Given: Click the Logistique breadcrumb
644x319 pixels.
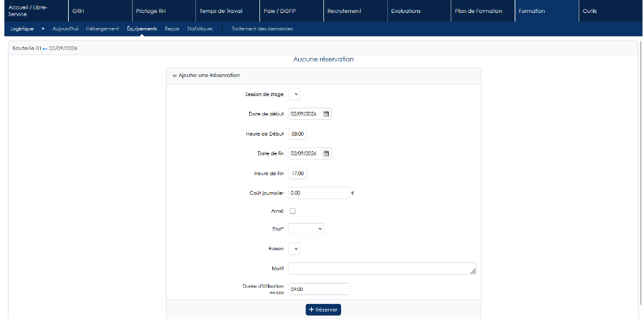Looking at the screenshot, I should point(22,29).
